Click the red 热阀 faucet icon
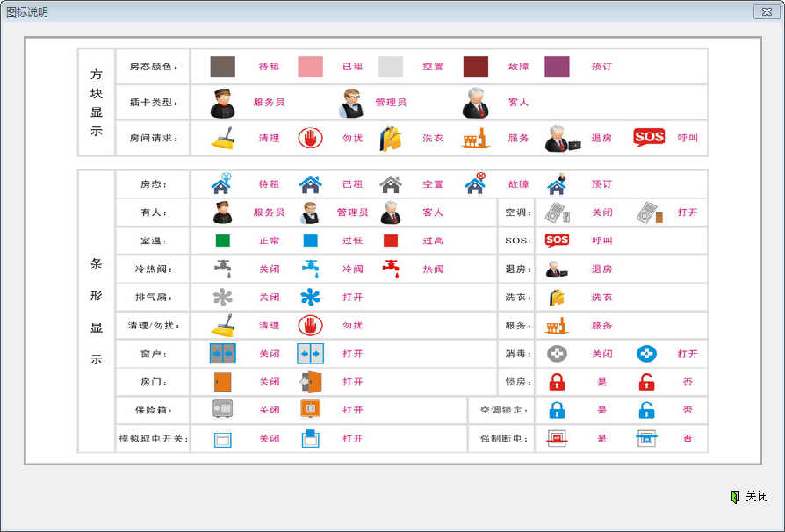This screenshot has width=785, height=532. click(392, 269)
